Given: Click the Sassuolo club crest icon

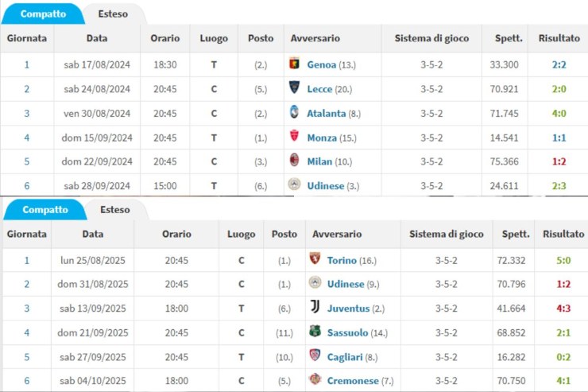Looking at the screenshot, I should [315, 332].
